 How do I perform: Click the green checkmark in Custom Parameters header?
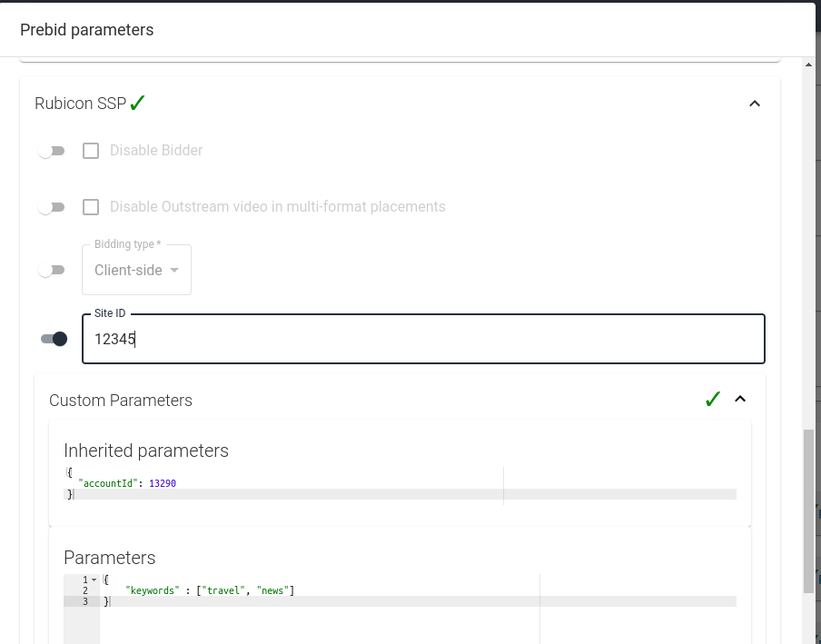pyautogui.click(x=713, y=398)
